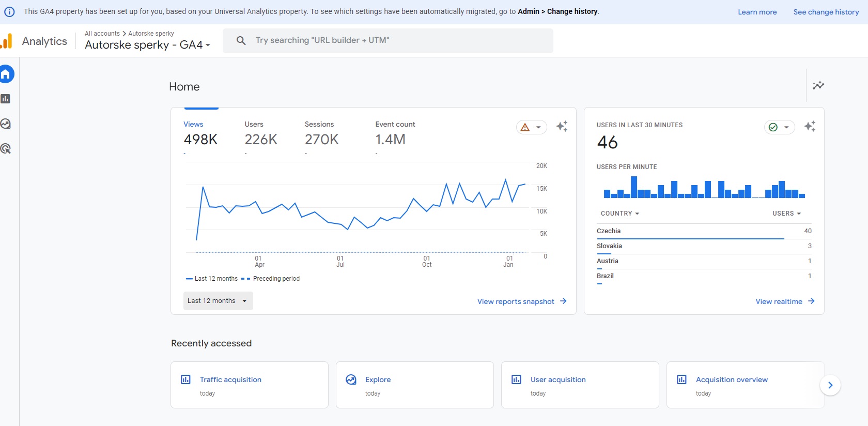Click the 46 users count value

(608, 142)
